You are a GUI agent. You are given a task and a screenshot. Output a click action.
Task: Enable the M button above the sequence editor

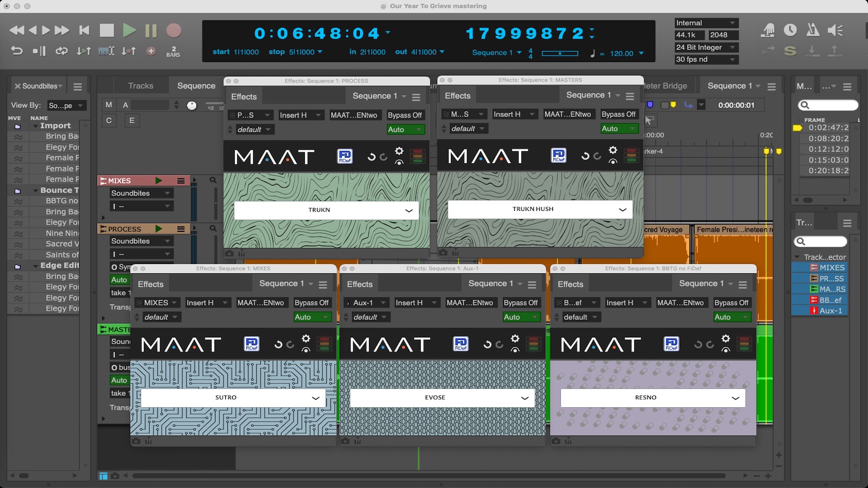click(x=109, y=104)
